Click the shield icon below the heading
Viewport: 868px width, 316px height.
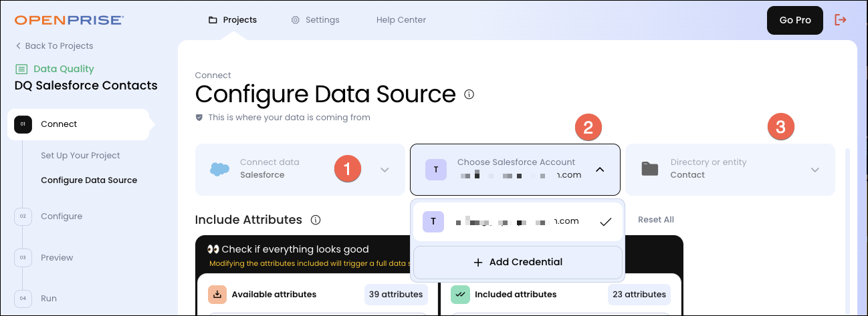tap(199, 118)
